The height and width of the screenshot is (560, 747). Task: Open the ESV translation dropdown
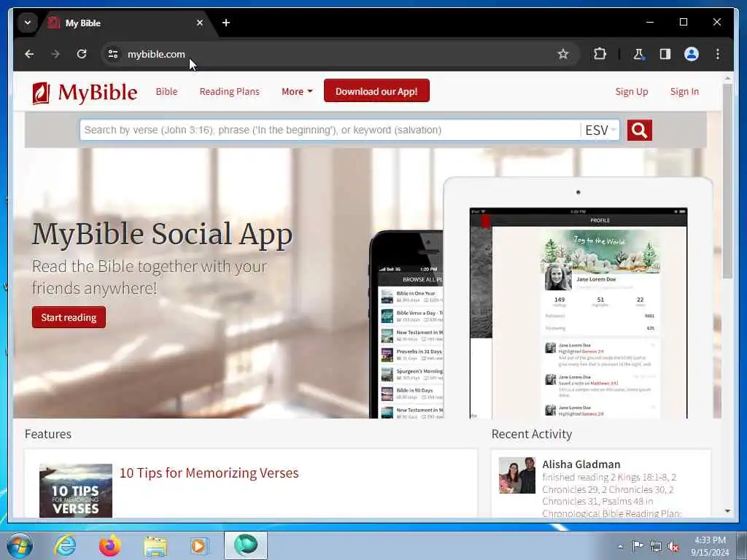coord(600,130)
